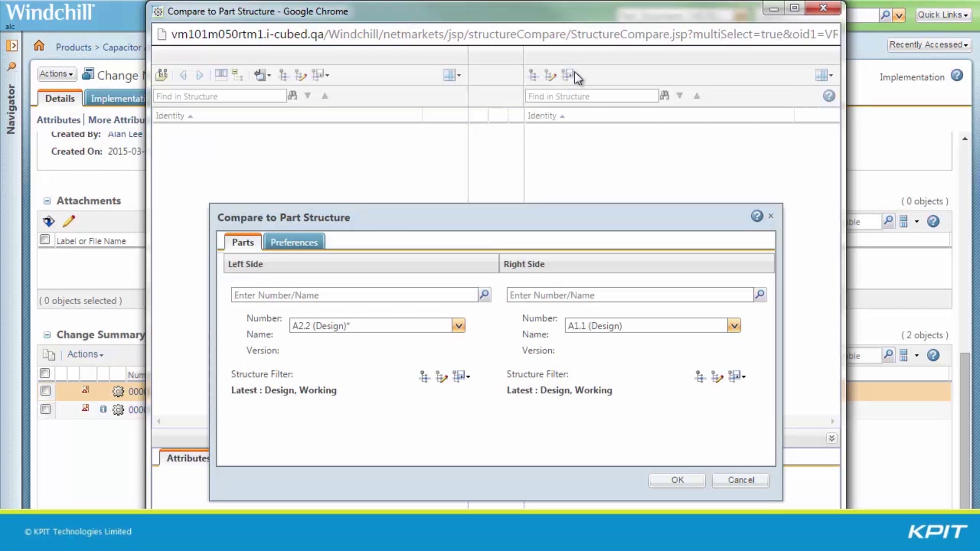This screenshot has width=980, height=551.
Task: Open the Quick Links dropdown
Action: [943, 15]
